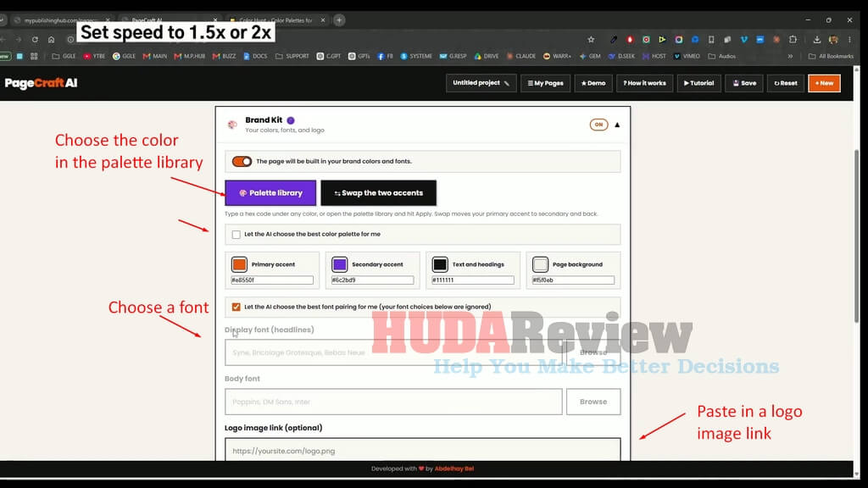The height and width of the screenshot is (488, 868).
Task: Click the Body font input field
Action: (x=393, y=402)
